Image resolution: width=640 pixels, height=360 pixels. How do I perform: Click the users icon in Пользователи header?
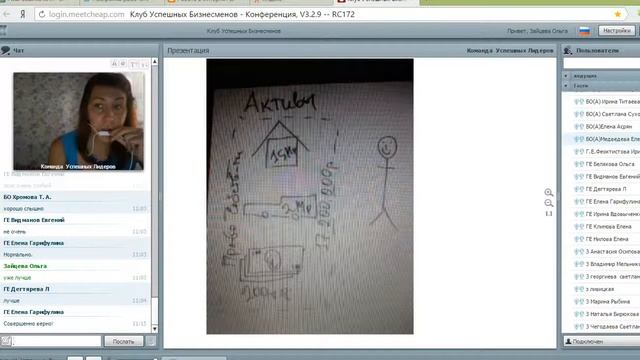[568, 51]
